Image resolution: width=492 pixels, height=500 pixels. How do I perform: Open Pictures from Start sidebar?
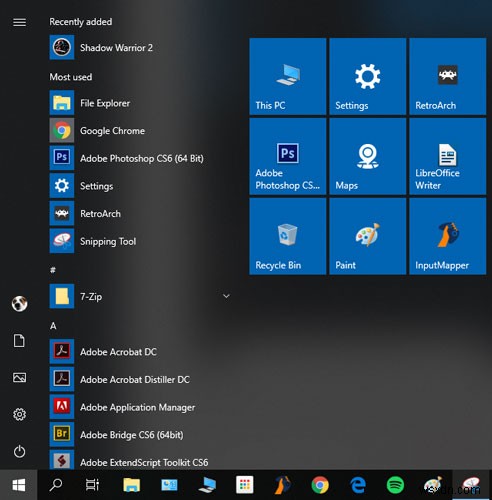pos(19,378)
